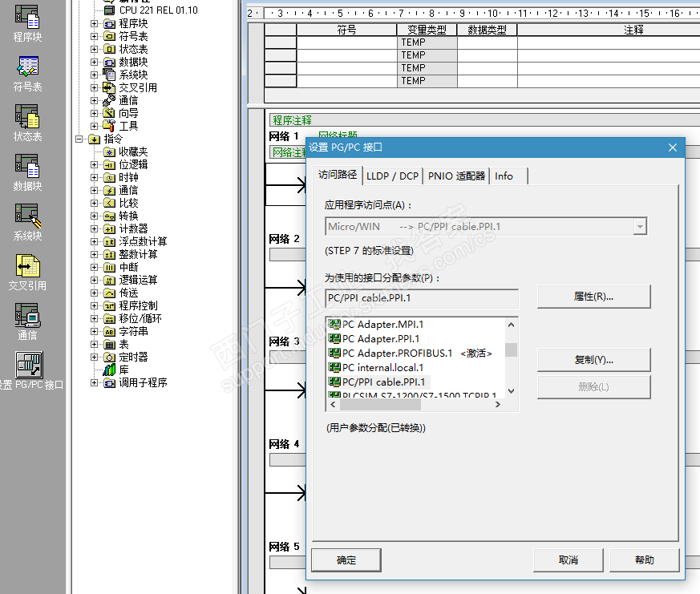Open 通信 in the navigation bar
The height and width of the screenshot is (594, 700).
click(27, 321)
